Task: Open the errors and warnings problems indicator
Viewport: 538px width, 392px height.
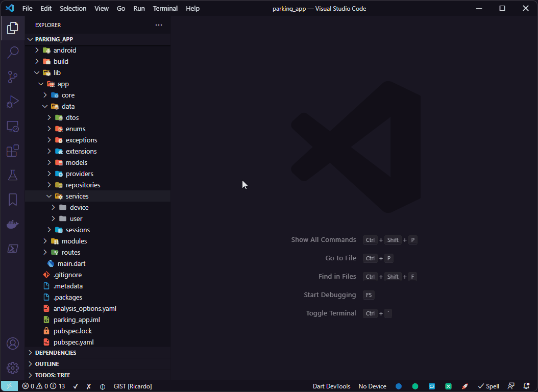Action: (43, 386)
